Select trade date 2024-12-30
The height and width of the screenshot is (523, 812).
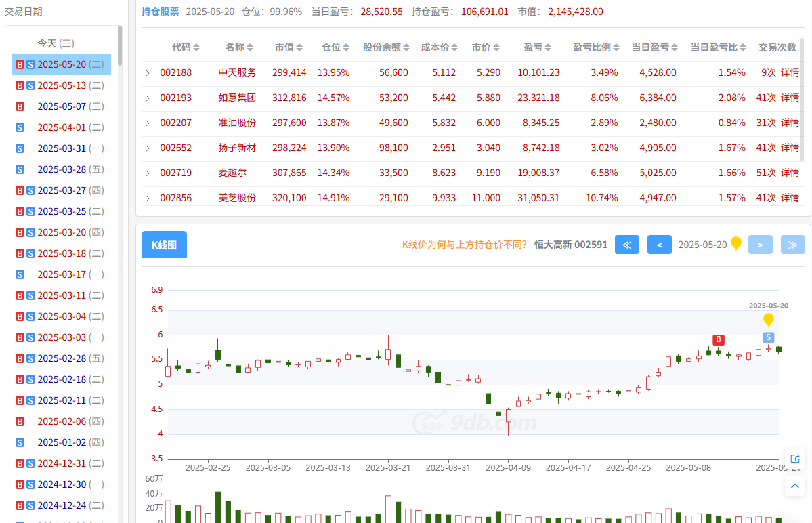click(x=62, y=484)
